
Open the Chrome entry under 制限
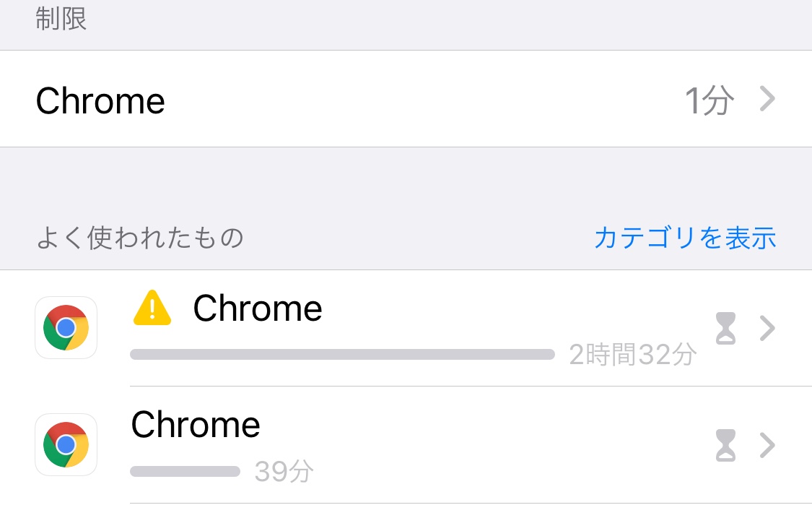100,101
